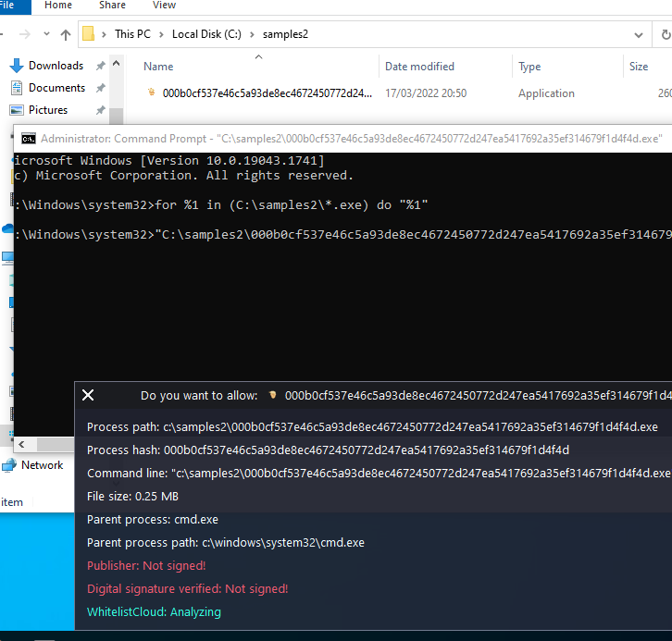Image resolution: width=672 pixels, height=641 pixels.
Task: Expand chevron after This PC breadcrumb
Action: [162, 34]
